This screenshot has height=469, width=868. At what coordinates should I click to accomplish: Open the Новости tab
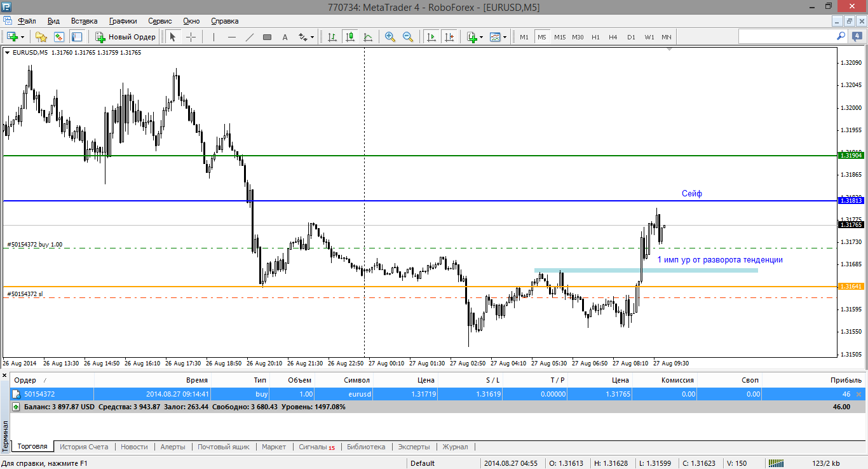134,447
